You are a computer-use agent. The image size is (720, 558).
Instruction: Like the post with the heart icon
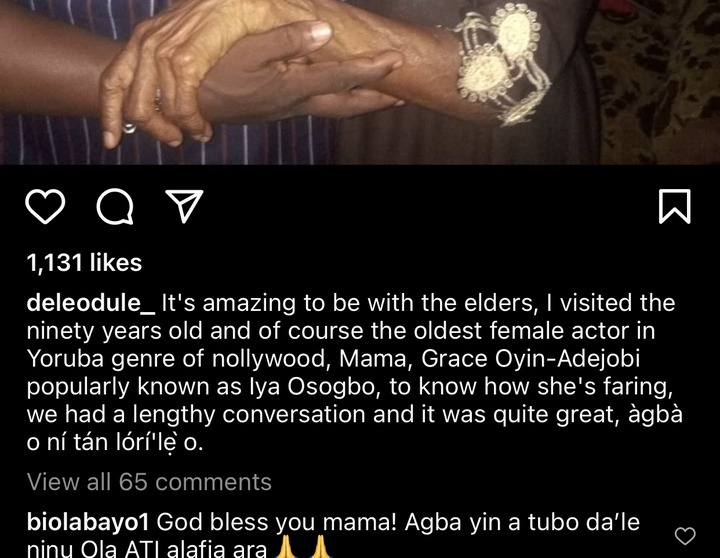click(x=45, y=206)
